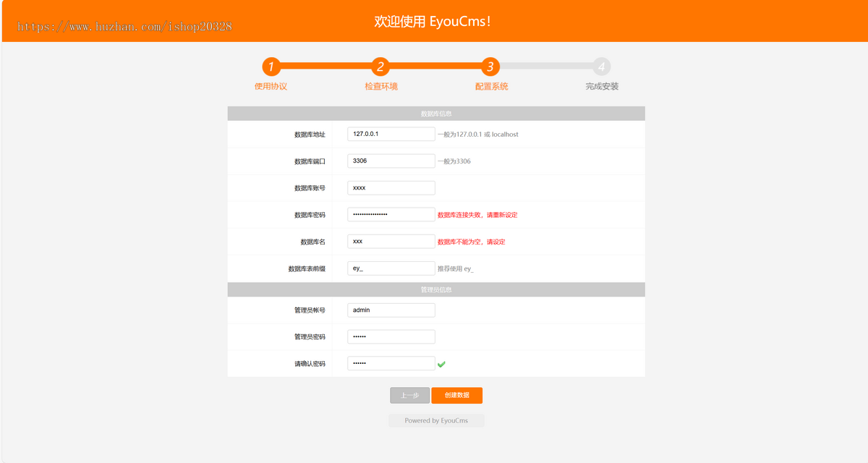Click the 管理员信息 section header
This screenshot has width=868, height=463.
tap(436, 289)
